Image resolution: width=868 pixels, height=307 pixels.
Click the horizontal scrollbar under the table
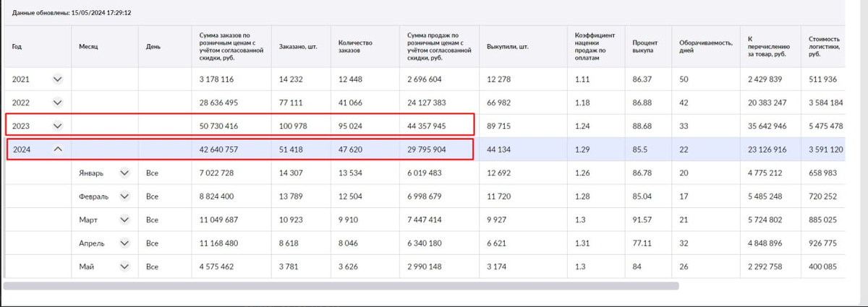click(x=341, y=285)
